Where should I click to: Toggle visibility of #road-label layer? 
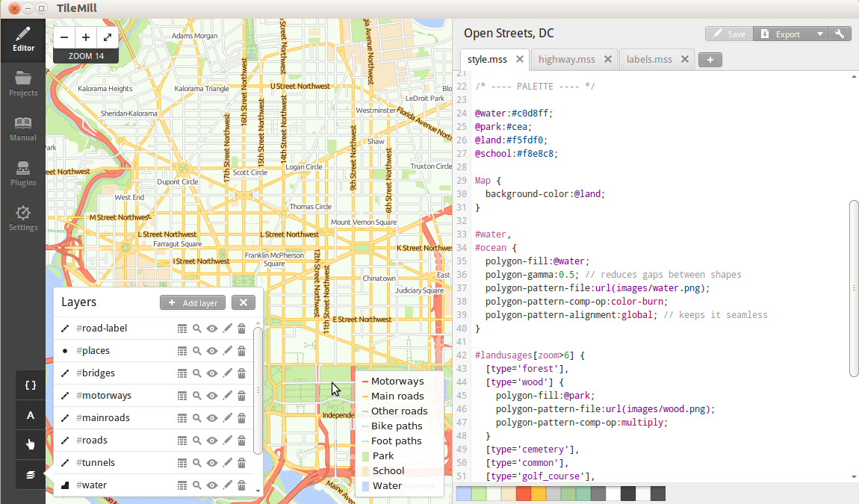[212, 329]
